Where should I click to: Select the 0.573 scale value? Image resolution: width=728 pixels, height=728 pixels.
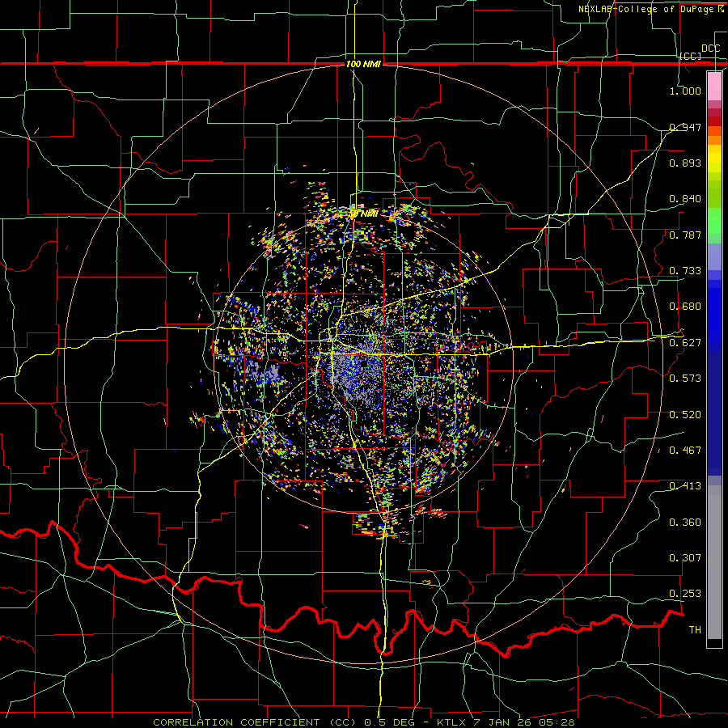click(685, 379)
